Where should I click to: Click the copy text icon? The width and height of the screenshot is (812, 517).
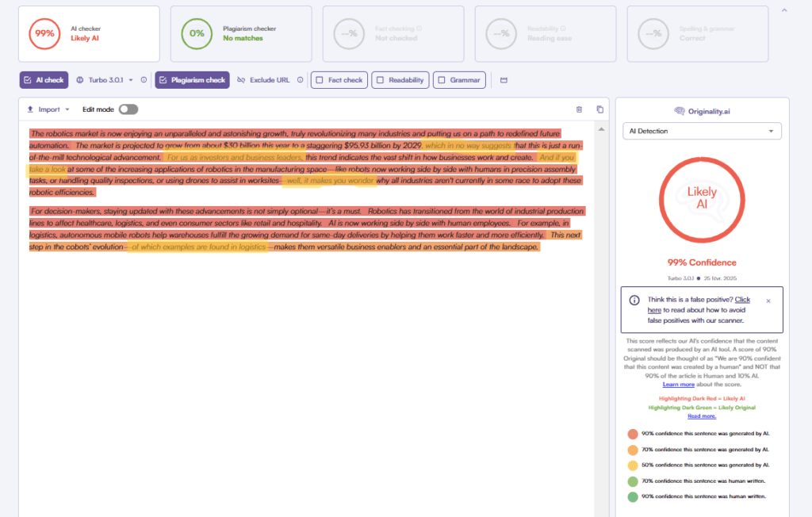(x=599, y=109)
